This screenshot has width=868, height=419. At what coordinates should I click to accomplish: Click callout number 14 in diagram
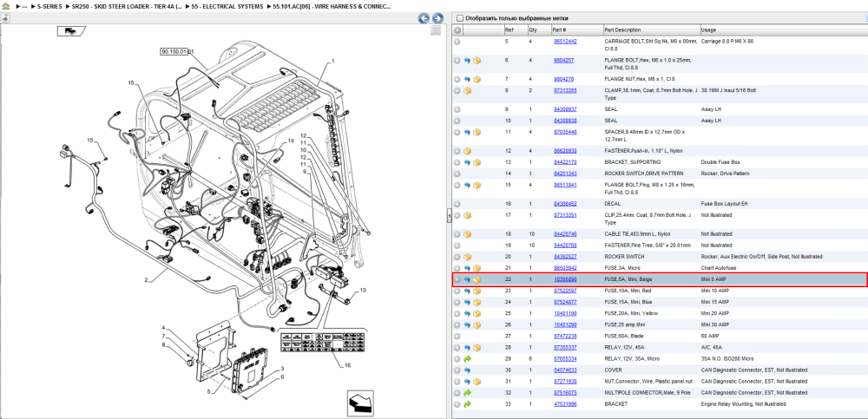pyautogui.click(x=291, y=141)
